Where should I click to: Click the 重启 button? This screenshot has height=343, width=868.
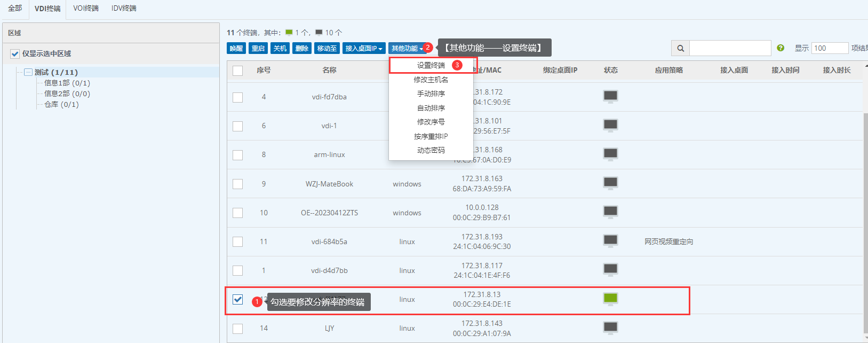pyautogui.click(x=258, y=48)
